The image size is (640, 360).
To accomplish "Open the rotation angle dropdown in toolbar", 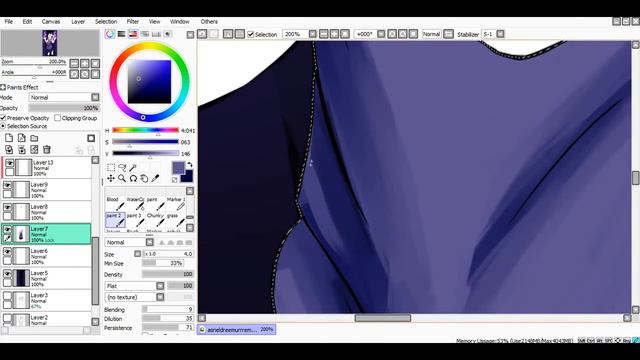I will (381, 34).
